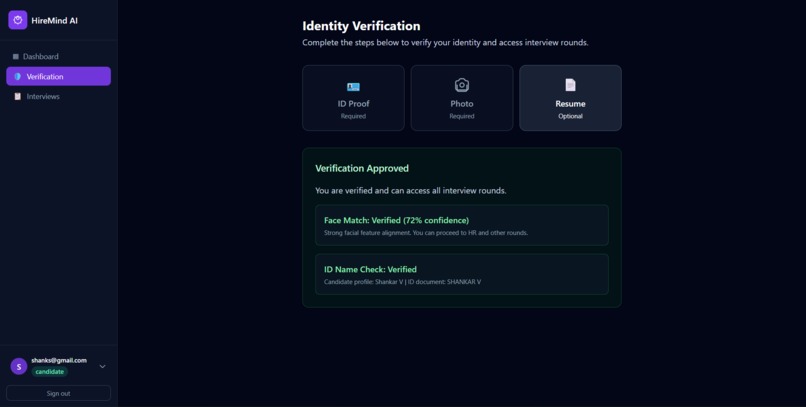Screen dimensions: 806x407
Task: Click the Resume document icon
Action: pyautogui.click(x=570, y=85)
